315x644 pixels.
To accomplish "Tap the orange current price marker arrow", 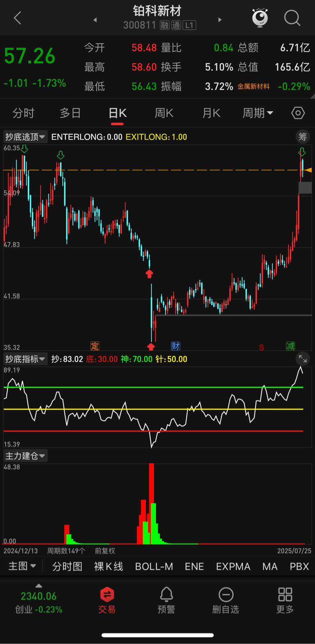I will click(x=308, y=170).
